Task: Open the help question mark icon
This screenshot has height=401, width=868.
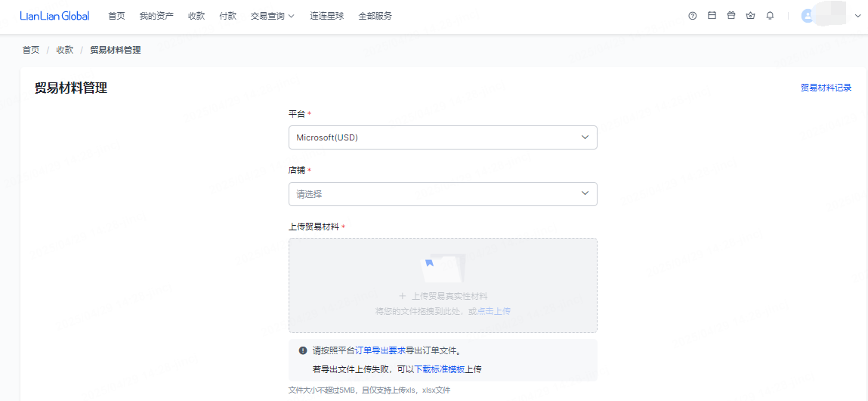Action: click(693, 16)
